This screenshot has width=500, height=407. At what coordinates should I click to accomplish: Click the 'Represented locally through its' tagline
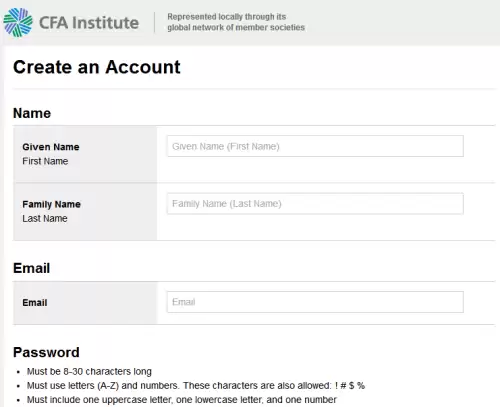(x=227, y=17)
